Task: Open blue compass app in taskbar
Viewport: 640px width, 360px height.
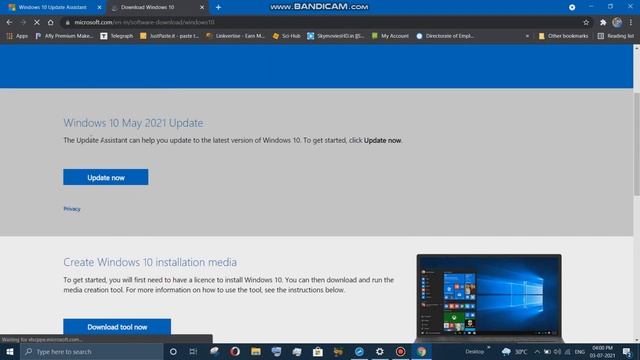Action: click(359, 351)
